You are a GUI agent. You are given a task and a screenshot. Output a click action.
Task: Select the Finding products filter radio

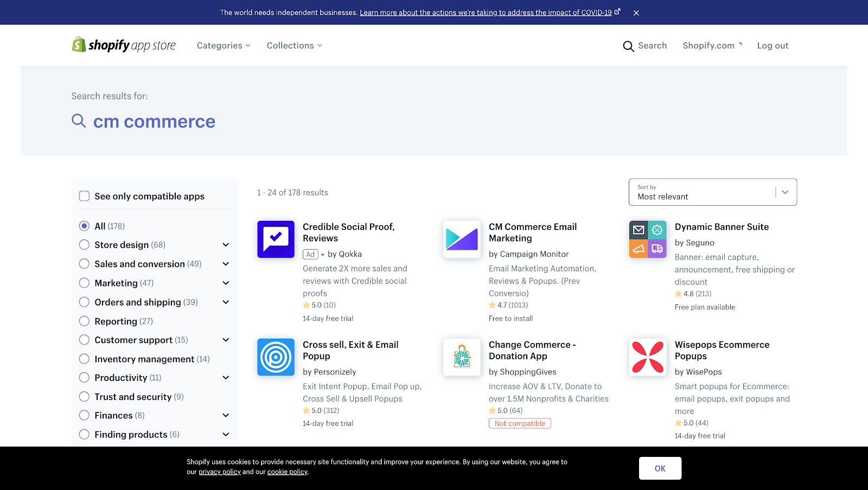coord(84,434)
